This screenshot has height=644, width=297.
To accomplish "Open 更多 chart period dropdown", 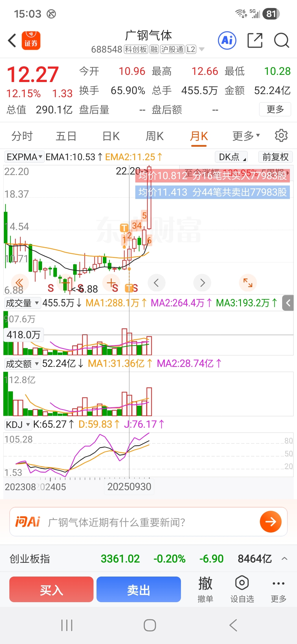I will click(246, 136).
